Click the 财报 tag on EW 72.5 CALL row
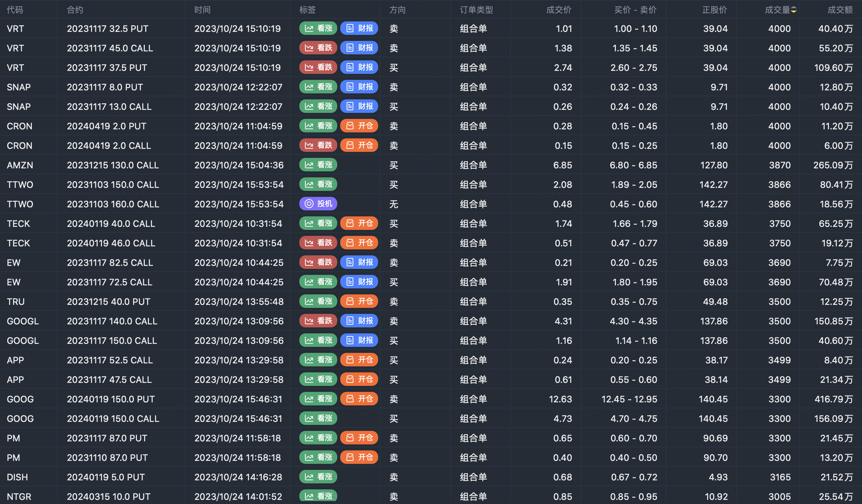862x504 pixels. pyautogui.click(x=359, y=282)
